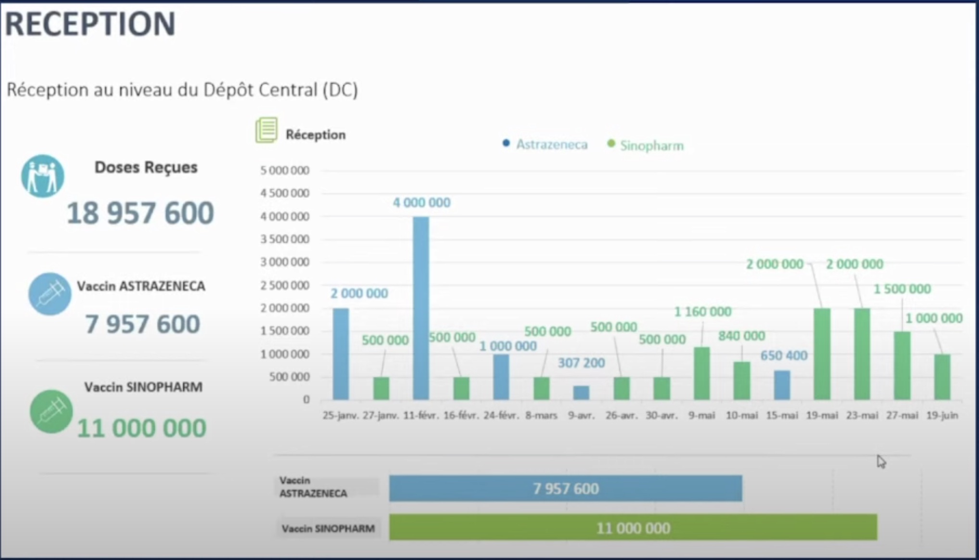
Task: Click the green Sinopharm syringe icon
Action: pos(51,412)
